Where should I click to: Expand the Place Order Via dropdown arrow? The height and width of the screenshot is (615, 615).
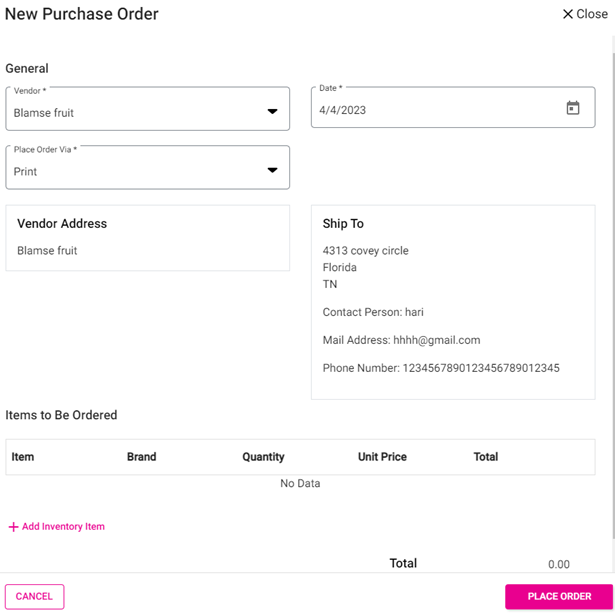tap(272, 170)
